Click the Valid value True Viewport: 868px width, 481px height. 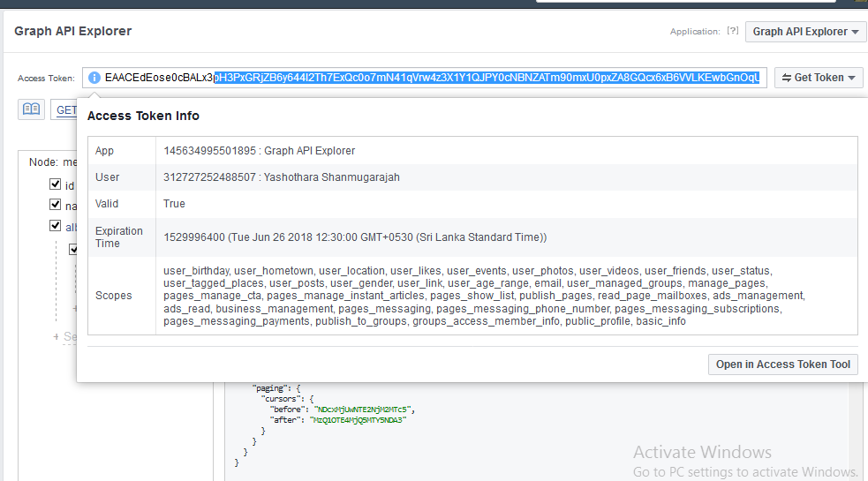point(174,204)
